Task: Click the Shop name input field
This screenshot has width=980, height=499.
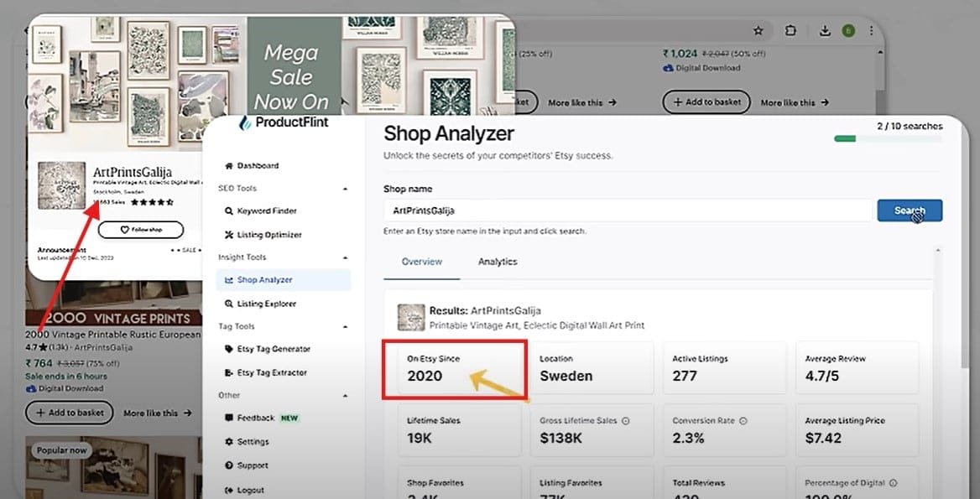Action: click(626, 211)
